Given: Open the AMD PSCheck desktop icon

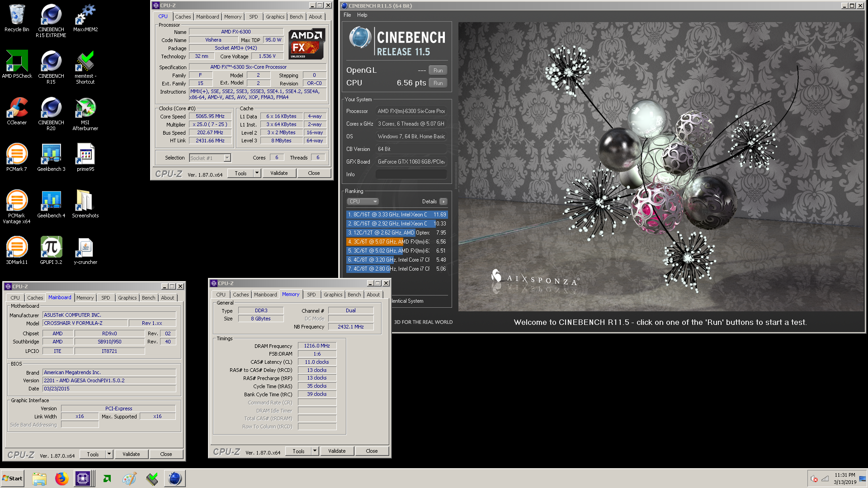Looking at the screenshot, I should click(17, 65).
